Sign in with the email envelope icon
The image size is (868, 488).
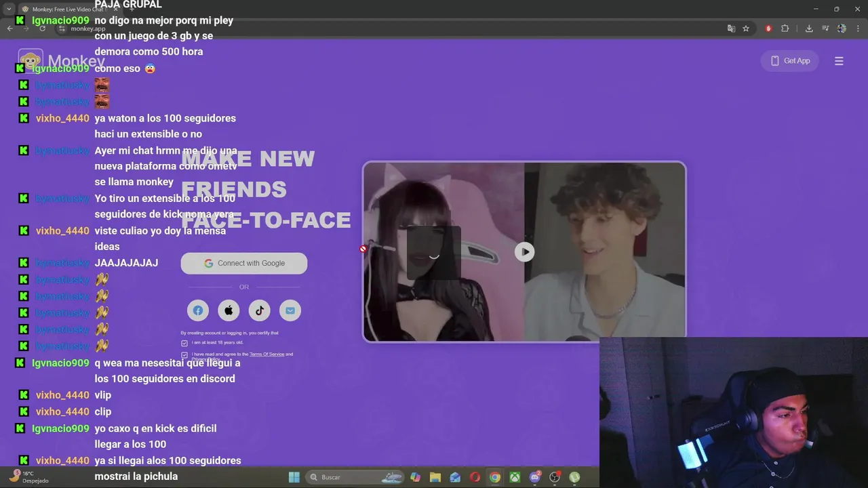290,310
